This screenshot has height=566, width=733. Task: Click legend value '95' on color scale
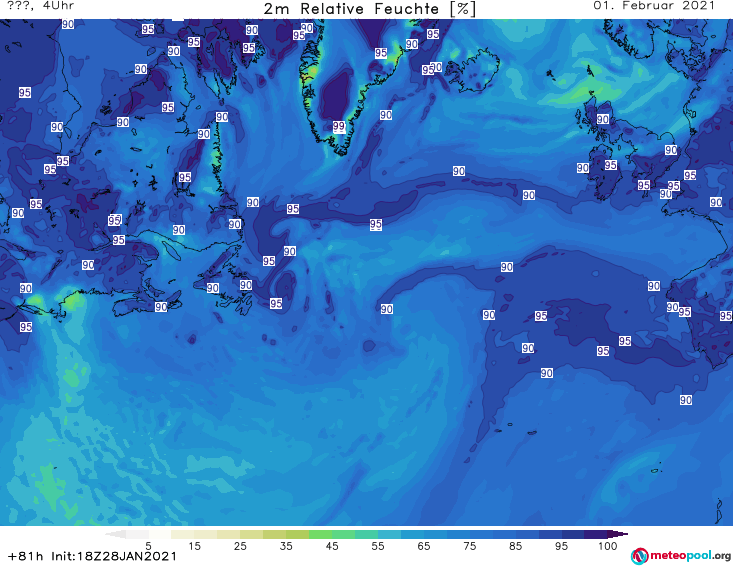tap(561, 546)
